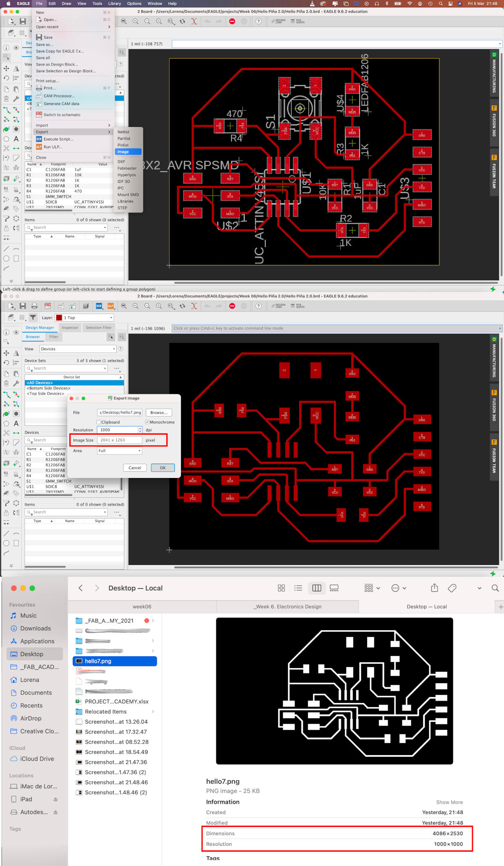This screenshot has height=866, width=504.
Task: Select Rotate tool in lower EAGLE window
Action: [x=6, y=362]
